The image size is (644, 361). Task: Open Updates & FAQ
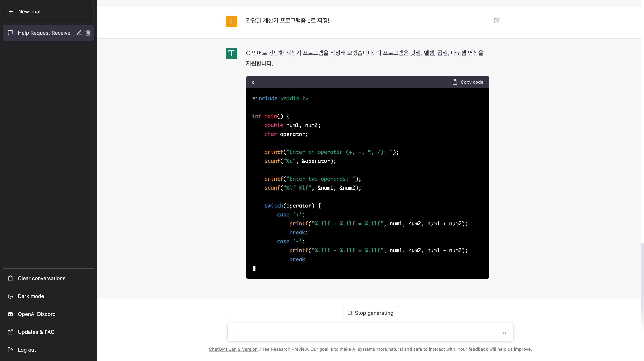click(48, 332)
